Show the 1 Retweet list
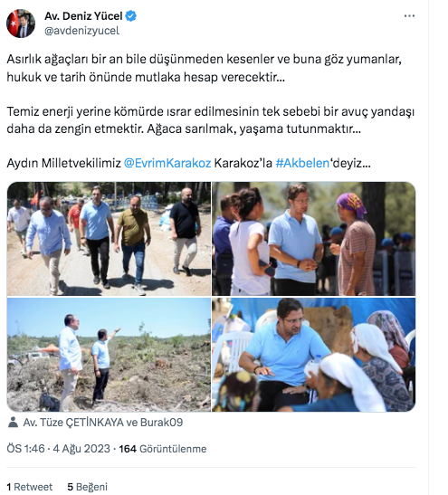Image resolution: width=448 pixels, height=495 pixels. point(30,487)
